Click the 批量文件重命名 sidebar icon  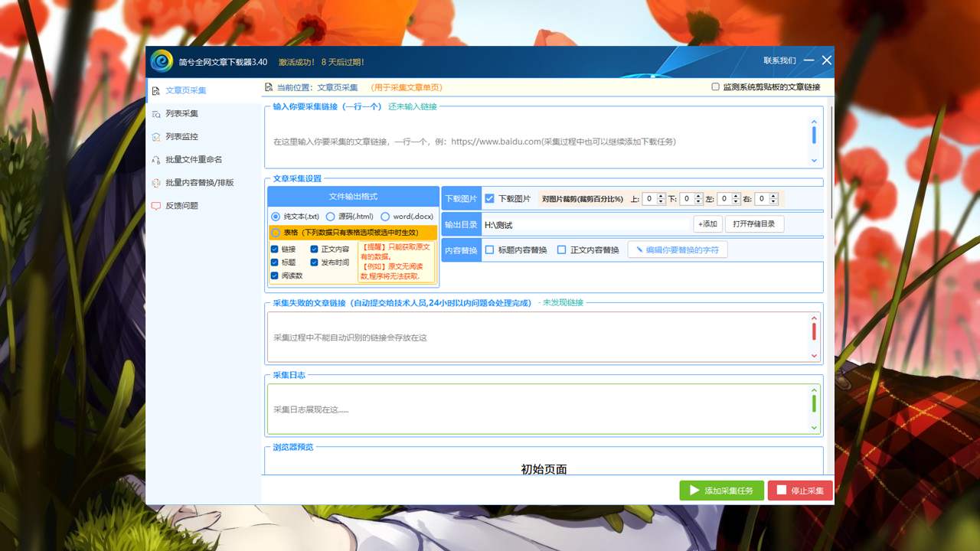tap(156, 159)
